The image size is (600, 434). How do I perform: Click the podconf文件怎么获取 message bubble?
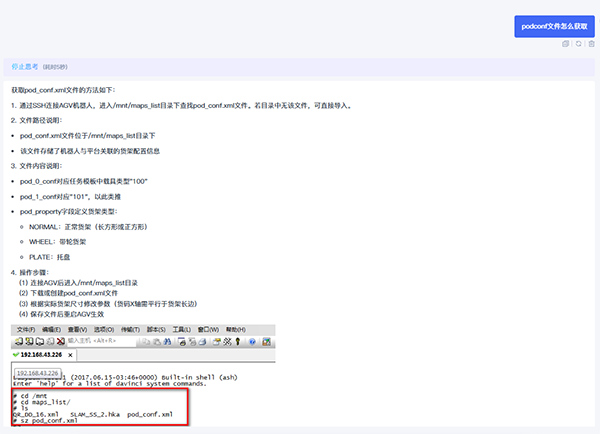click(x=553, y=26)
